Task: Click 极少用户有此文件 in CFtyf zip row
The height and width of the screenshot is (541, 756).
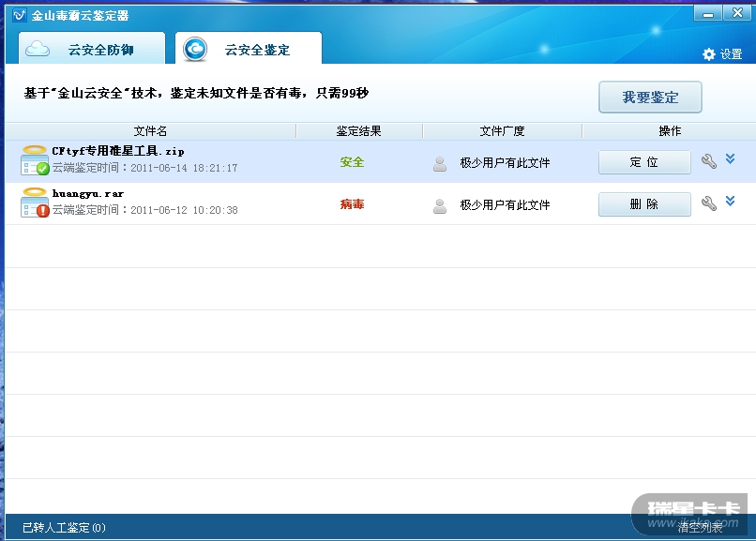Action: (x=505, y=163)
